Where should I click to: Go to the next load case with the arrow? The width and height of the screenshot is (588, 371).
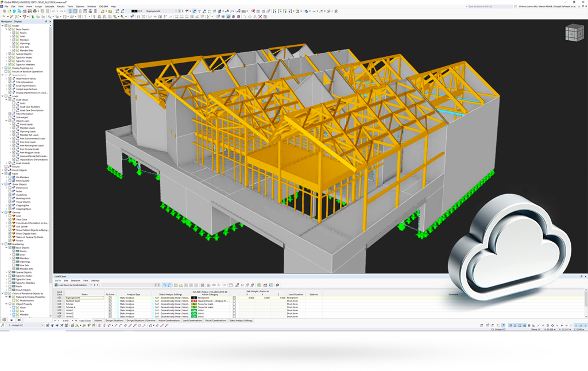click(x=72, y=320)
